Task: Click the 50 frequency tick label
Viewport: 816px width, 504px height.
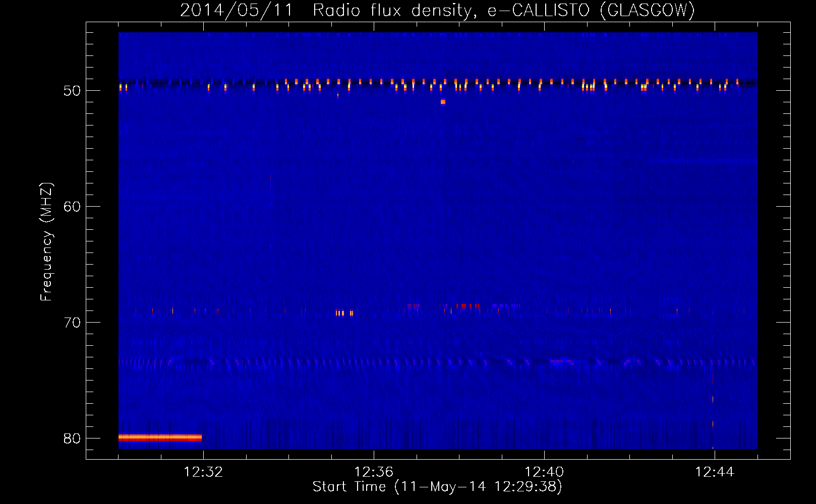Action: click(x=72, y=91)
